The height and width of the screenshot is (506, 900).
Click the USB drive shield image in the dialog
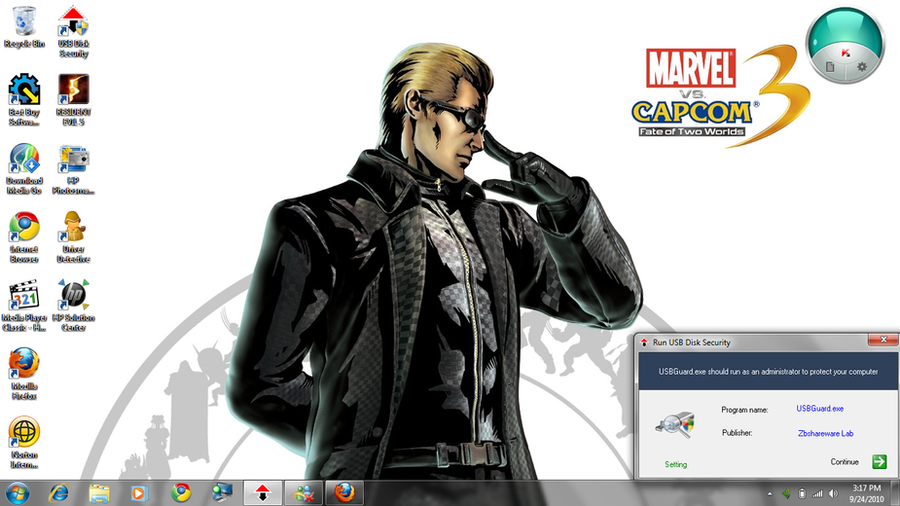675,425
